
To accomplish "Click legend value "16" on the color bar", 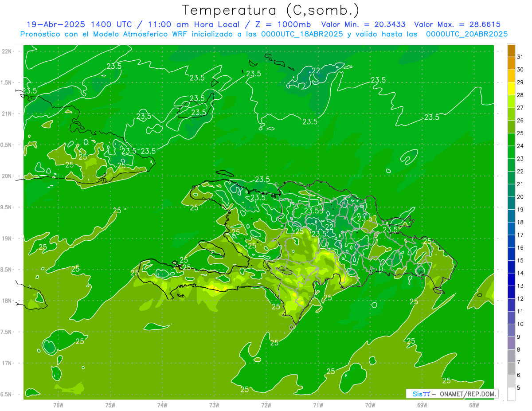I will pyautogui.click(x=520, y=248).
